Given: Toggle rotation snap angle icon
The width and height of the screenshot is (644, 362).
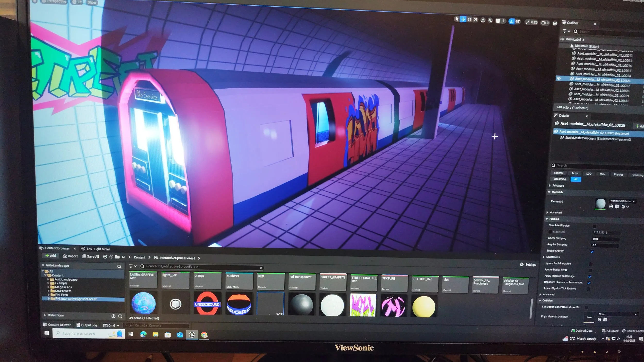Looking at the screenshot, I should [x=512, y=22].
